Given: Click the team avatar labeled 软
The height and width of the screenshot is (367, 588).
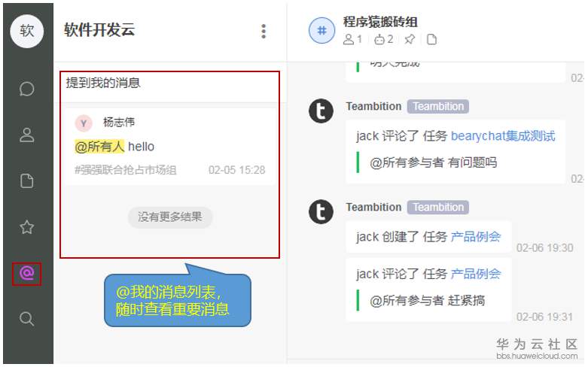Looking at the screenshot, I should [x=26, y=31].
